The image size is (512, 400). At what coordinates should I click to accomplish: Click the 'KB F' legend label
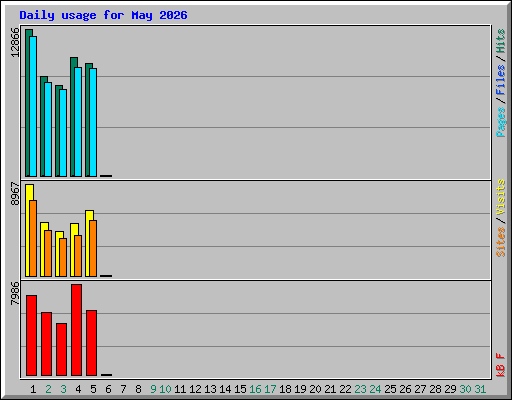500,365
